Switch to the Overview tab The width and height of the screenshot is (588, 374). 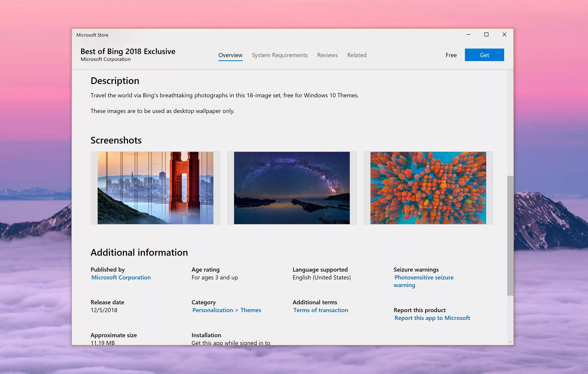[230, 55]
